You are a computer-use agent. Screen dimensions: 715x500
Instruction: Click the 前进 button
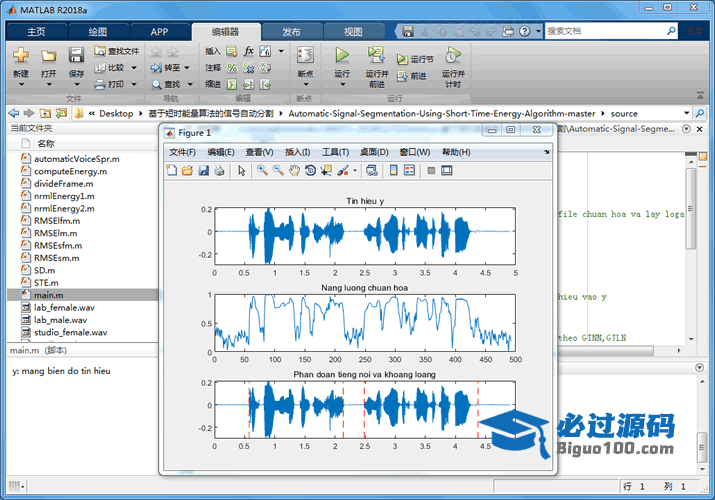click(x=411, y=76)
